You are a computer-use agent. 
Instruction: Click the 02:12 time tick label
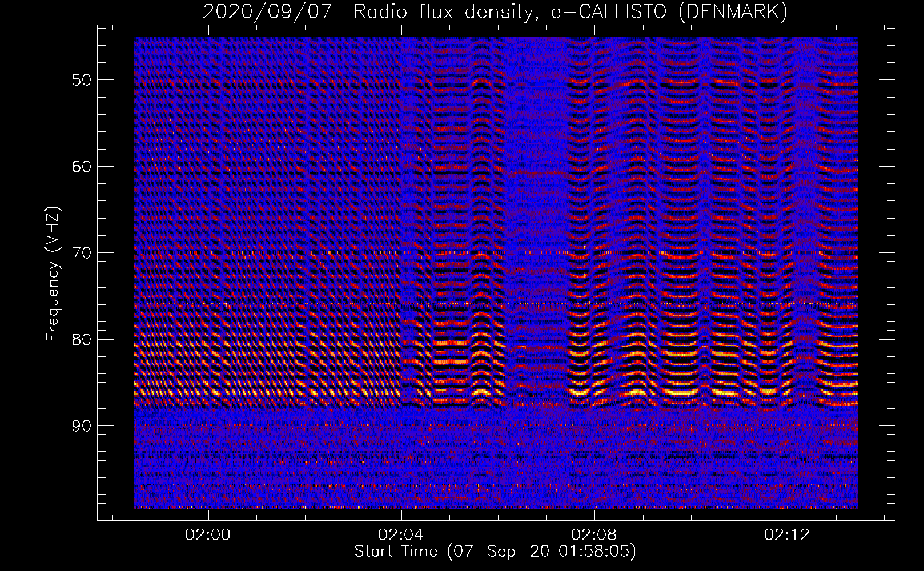click(787, 534)
